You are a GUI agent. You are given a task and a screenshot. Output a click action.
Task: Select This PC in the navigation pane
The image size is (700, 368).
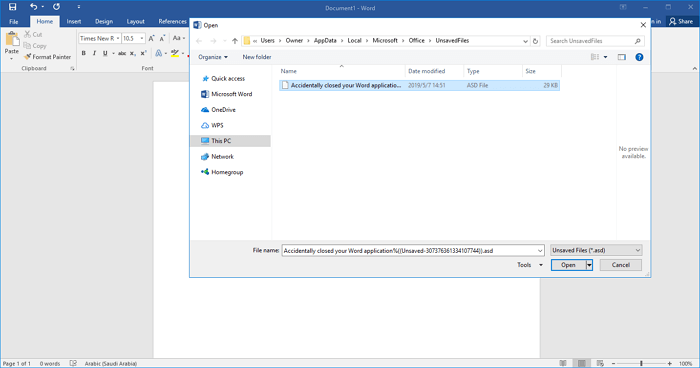[230, 141]
